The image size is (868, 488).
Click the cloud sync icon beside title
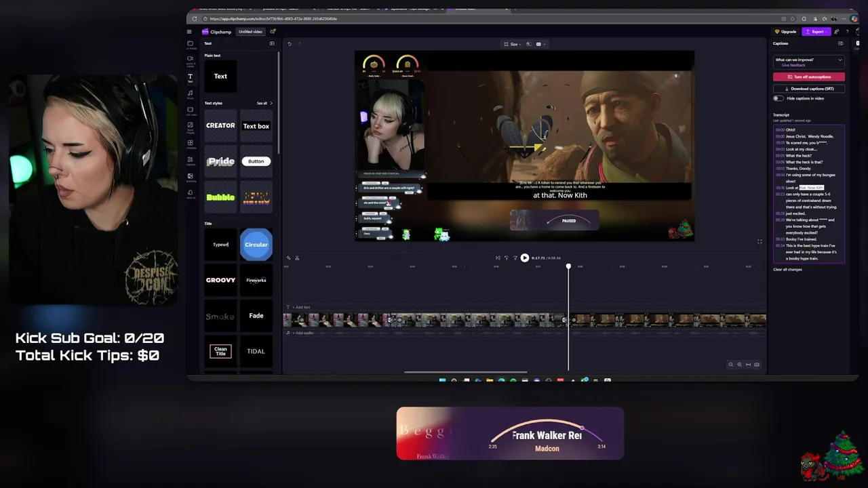click(273, 32)
